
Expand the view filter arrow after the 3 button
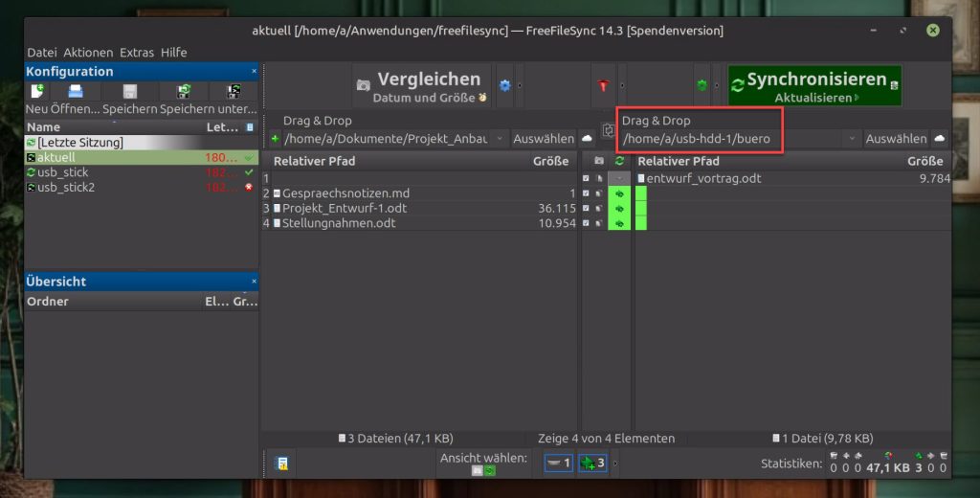pyautogui.click(x=615, y=464)
